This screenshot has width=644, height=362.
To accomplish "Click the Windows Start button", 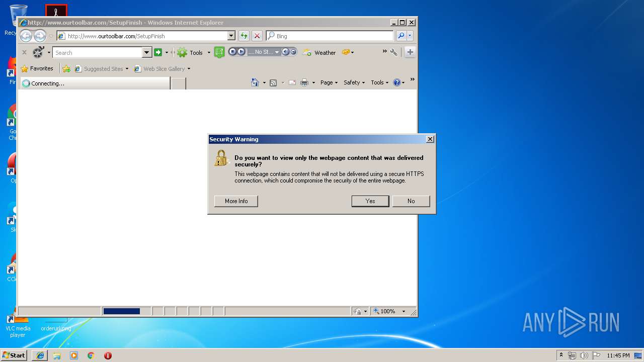I will [14, 355].
